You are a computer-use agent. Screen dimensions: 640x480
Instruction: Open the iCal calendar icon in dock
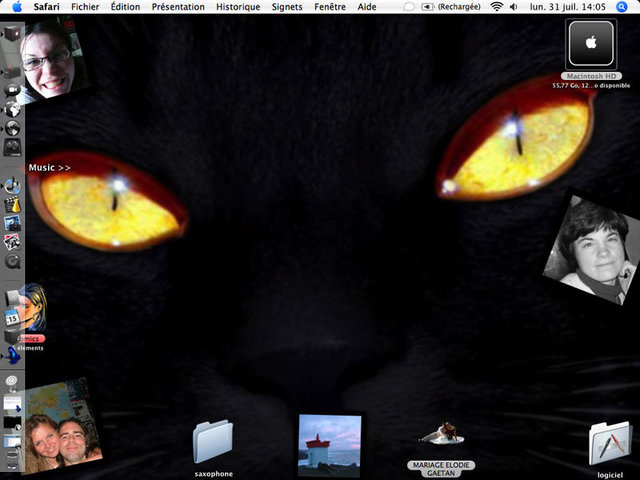pos(12,317)
